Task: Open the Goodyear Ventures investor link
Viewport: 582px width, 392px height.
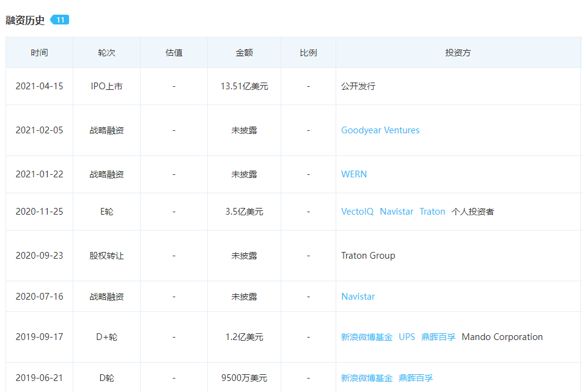Action: pos(380,130)
